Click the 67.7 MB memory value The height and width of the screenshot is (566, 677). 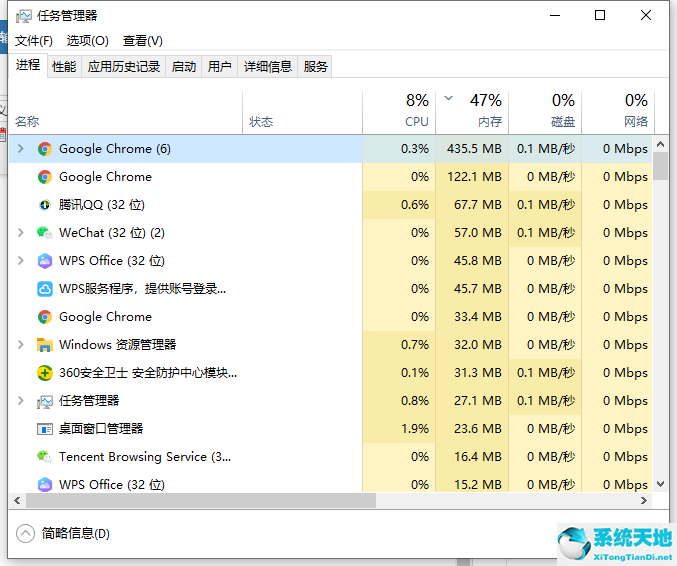tap(478, 205)
